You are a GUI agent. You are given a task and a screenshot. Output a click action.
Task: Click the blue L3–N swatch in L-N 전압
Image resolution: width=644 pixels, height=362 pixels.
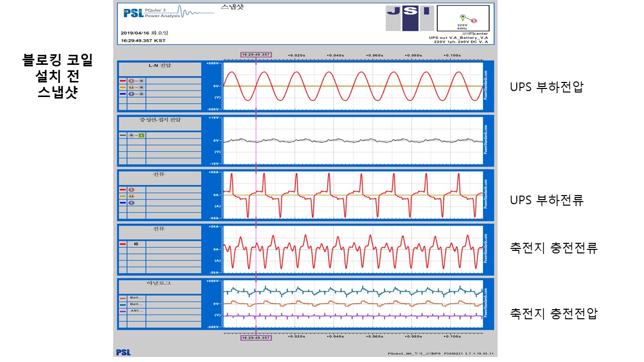(122, 94)
